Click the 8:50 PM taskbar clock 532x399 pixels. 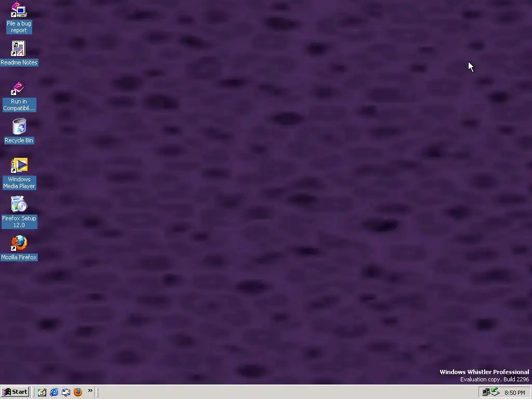click(x=514, y=393)
